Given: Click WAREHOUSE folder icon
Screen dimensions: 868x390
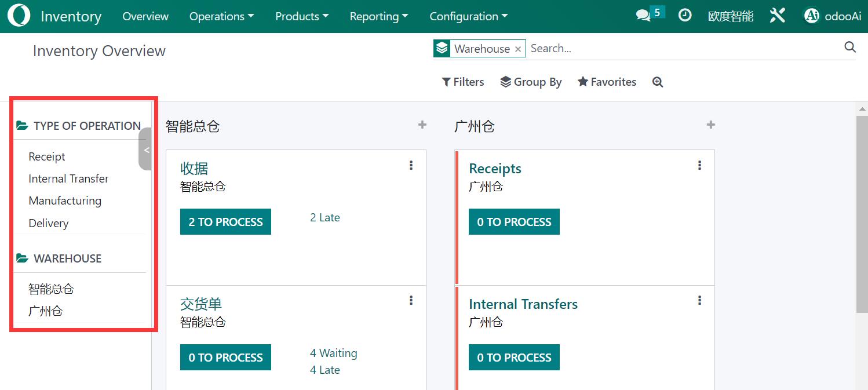Looking at the screenshot, I should [22, 258].
